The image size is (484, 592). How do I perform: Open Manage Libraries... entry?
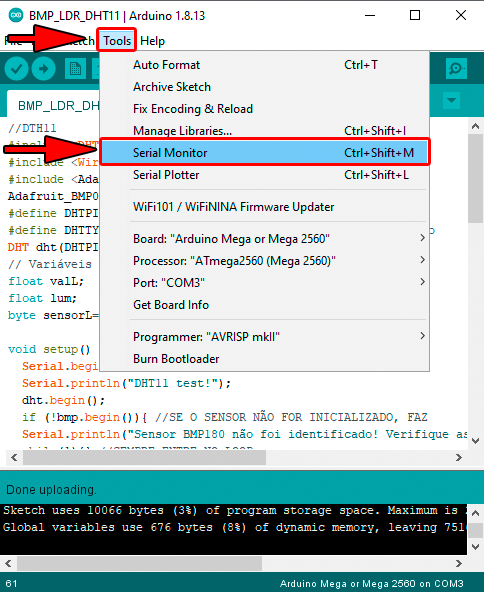click(x=264, y=131)
